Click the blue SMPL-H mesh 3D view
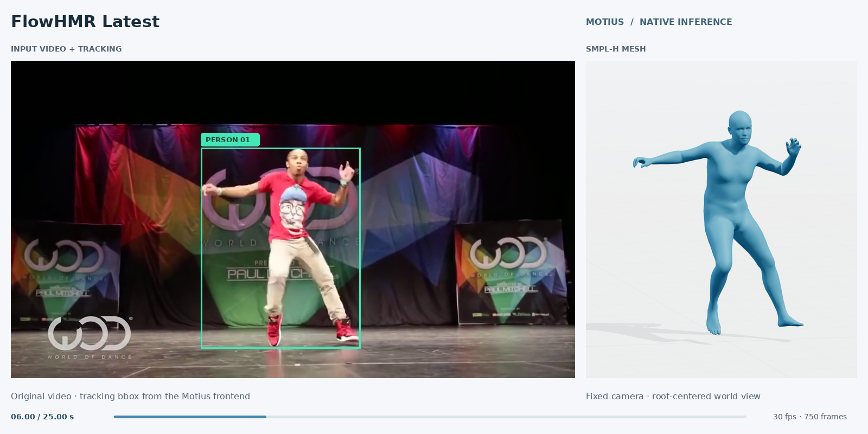 pyautogui.click(x=722, y=219)
